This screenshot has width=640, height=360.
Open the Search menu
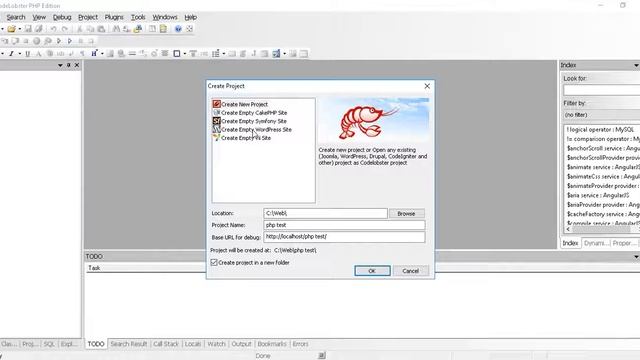pos(16,17)
